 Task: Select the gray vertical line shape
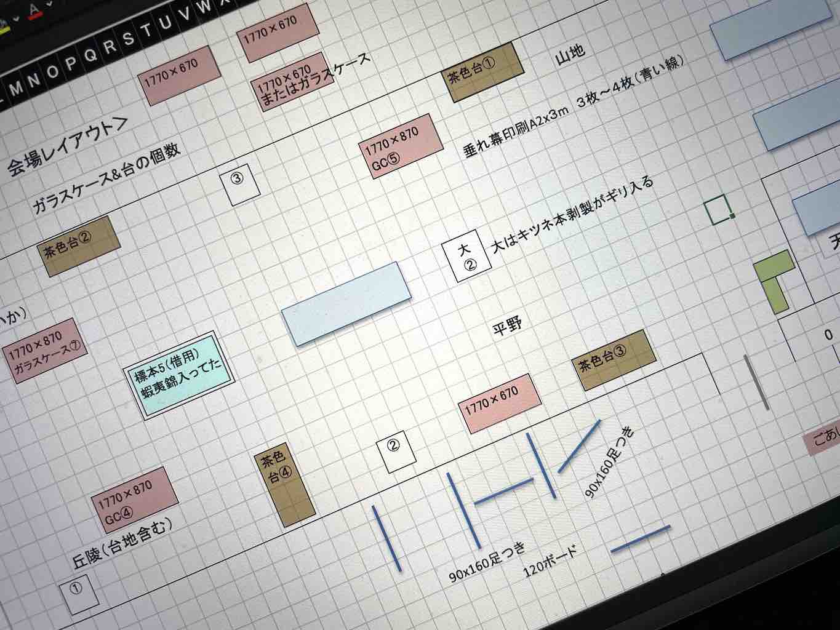(x=756, y=381)
